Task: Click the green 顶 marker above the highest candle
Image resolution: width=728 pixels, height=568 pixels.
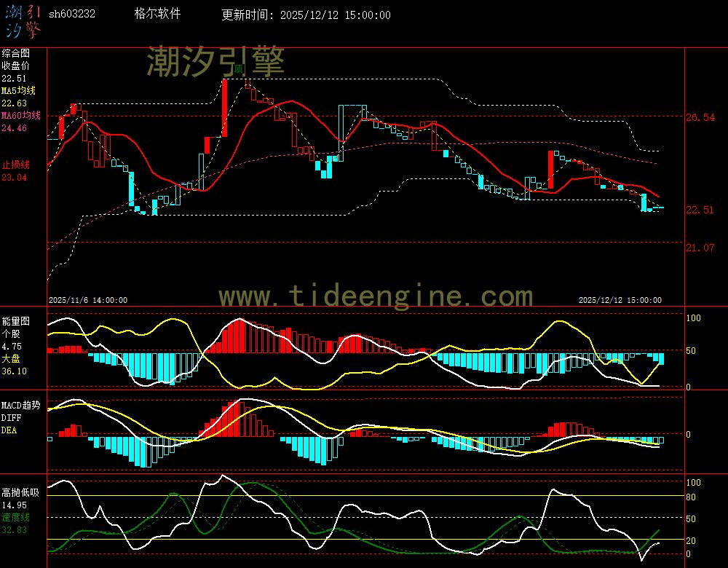Action: [x=238, y=69]
